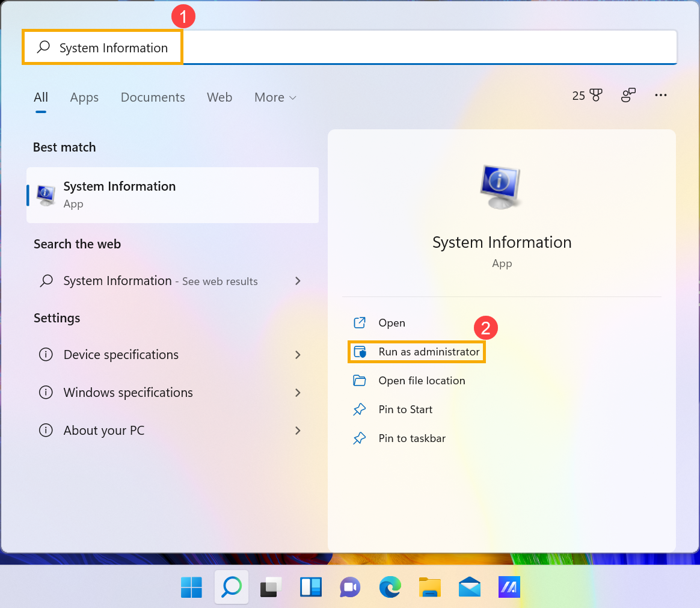This screenshot has width=700, height=608.
Task: Open Widgets from the taskbar
Action: point(311,587)
